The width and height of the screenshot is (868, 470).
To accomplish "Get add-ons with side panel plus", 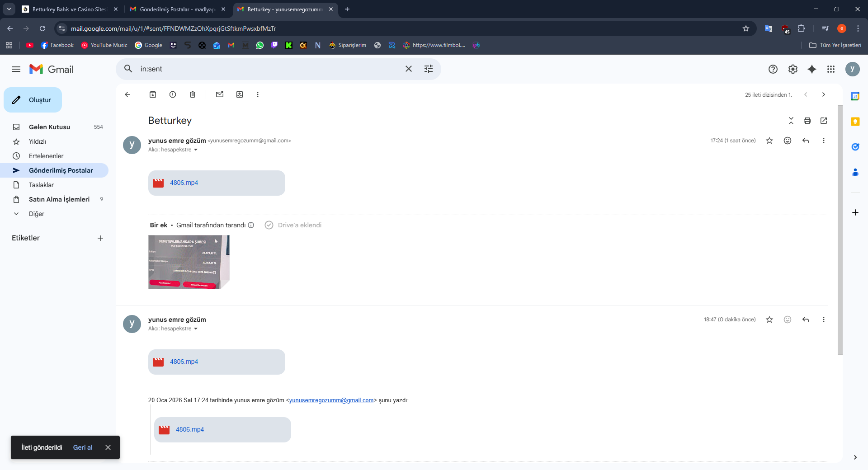I will click(x=855, y=212).
